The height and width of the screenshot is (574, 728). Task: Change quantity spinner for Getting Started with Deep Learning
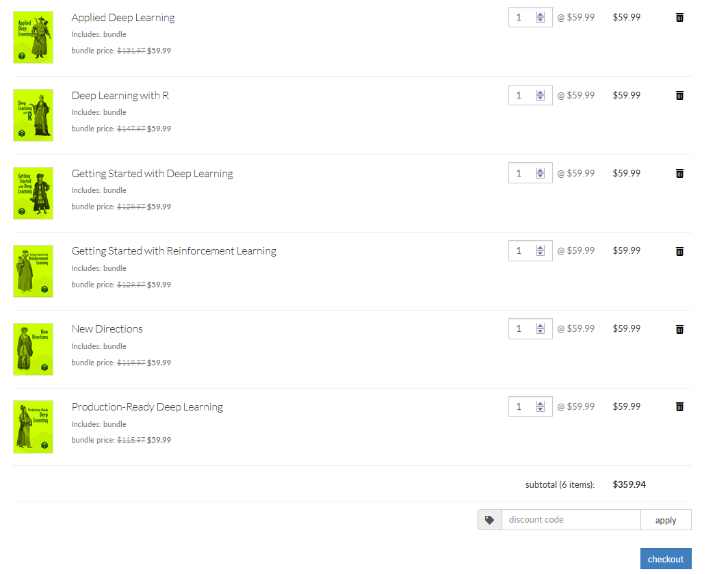pyautogui.click(x=540, y=173)
